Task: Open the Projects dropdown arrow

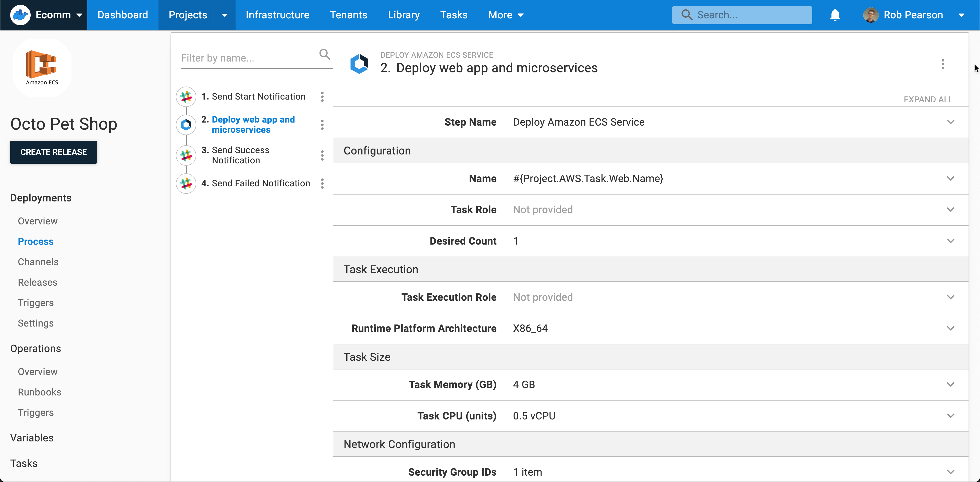Action: coord(225,15)
